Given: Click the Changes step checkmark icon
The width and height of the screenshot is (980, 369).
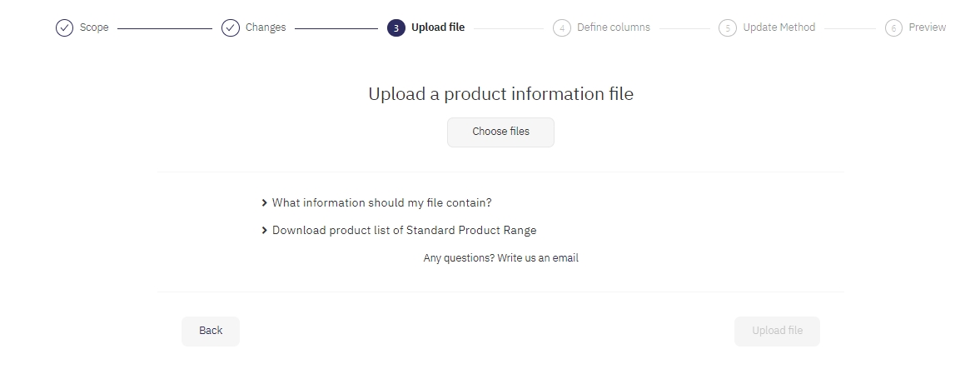Looking at the screenshot, I should coord(231,28).
